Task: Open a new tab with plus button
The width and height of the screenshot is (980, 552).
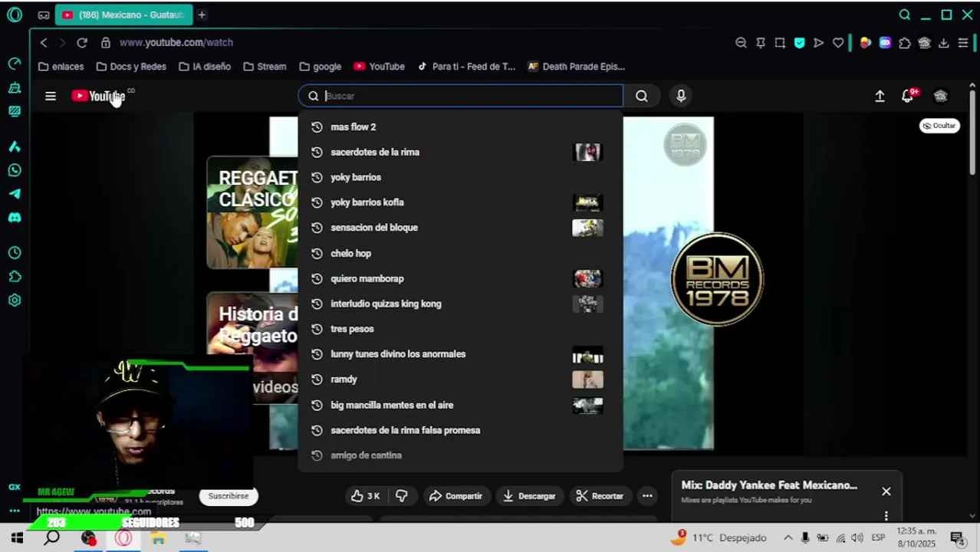Action: [x=202, y=15]
